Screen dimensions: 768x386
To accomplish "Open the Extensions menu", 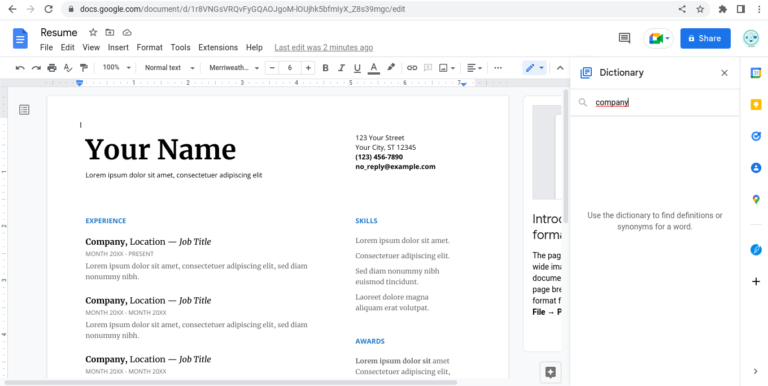I will (218, 48).
